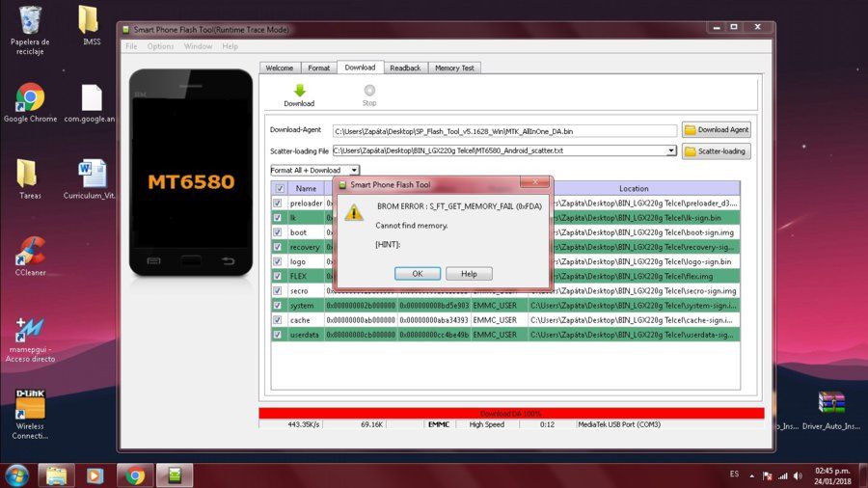Uncheck the secro partition checkbox
This screenshot has height=488, width=868.
point(278,290)
